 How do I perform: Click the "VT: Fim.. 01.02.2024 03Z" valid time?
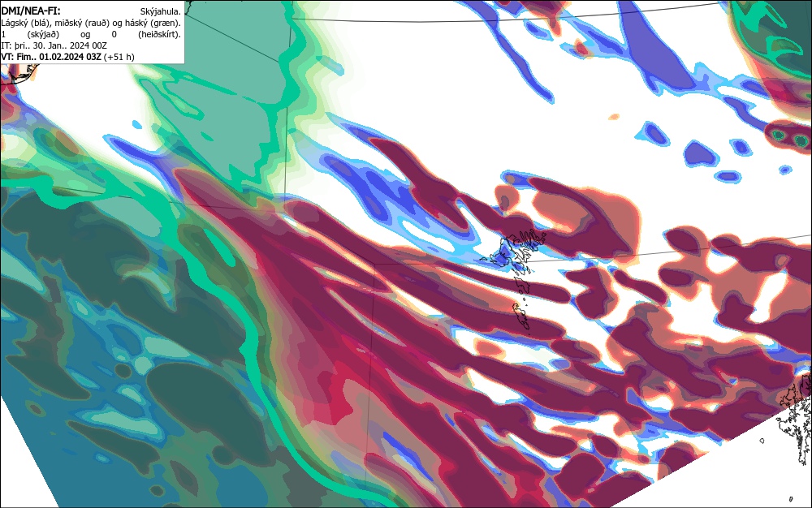coord(51,57)
